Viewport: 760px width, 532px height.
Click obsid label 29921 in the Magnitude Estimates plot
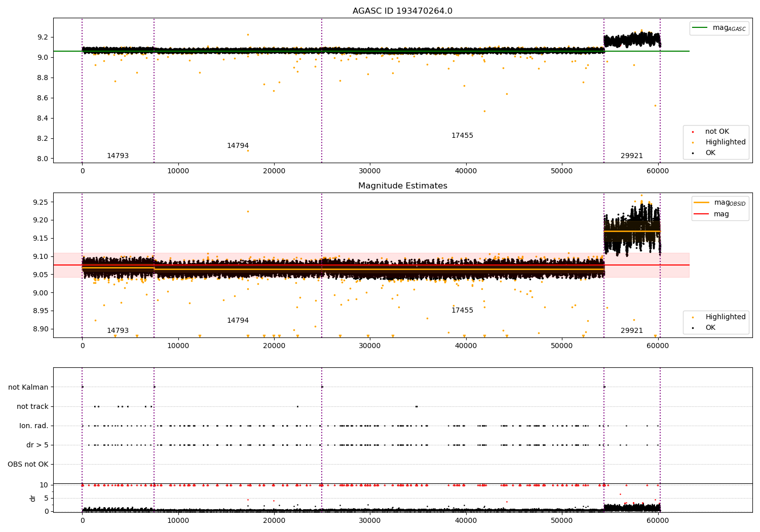632,331
